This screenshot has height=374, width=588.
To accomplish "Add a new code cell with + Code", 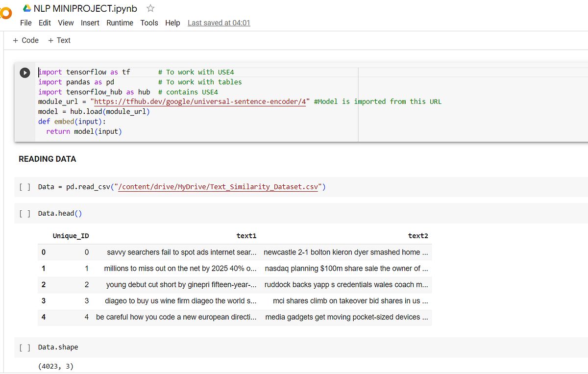I will tap(25, 40).
